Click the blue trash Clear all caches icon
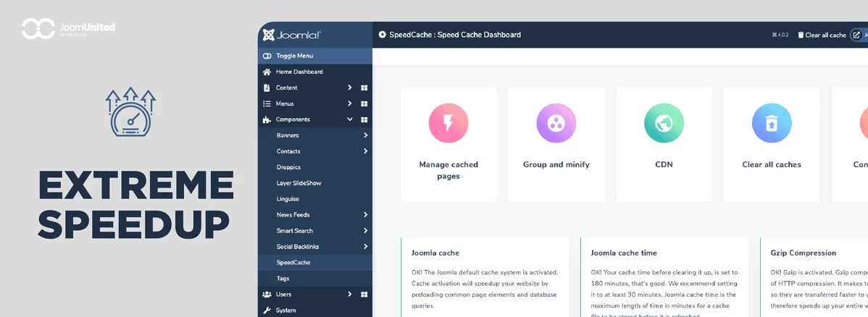This screenshot has height=317, width=868. [772, 123]
